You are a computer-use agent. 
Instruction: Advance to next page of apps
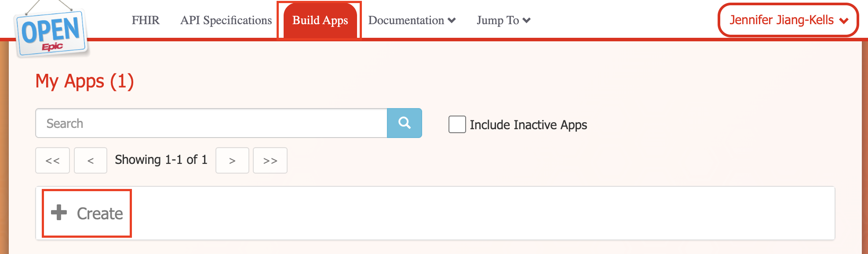point(232,160)
